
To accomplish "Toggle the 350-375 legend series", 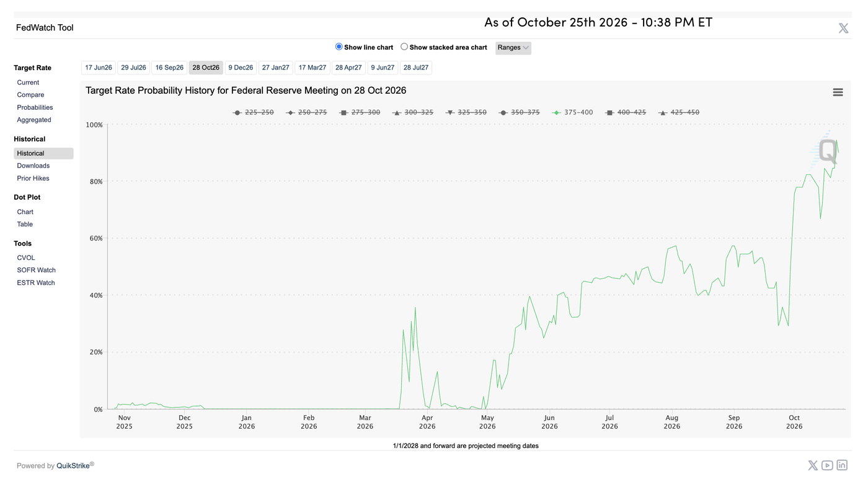I will tap(520, 112).
